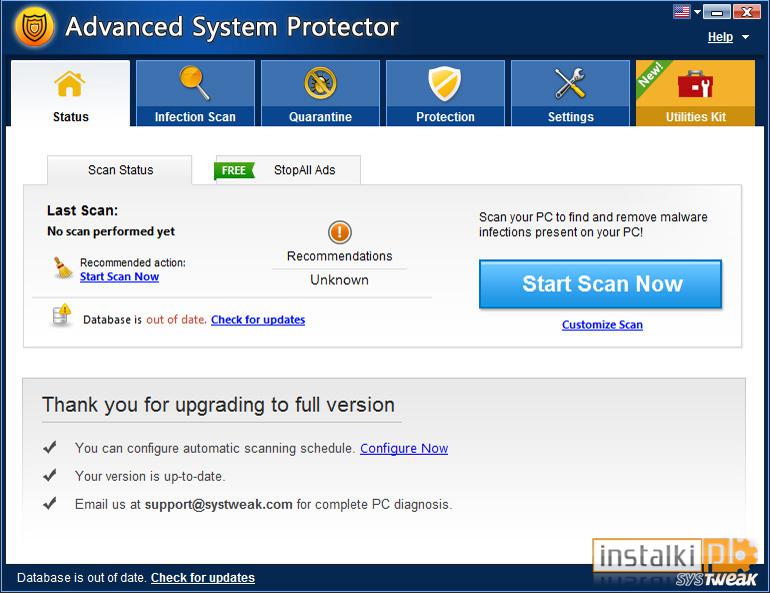Screen dimensions: 770x593
Task: Open the Settings tab
Action: coord(570,93)
